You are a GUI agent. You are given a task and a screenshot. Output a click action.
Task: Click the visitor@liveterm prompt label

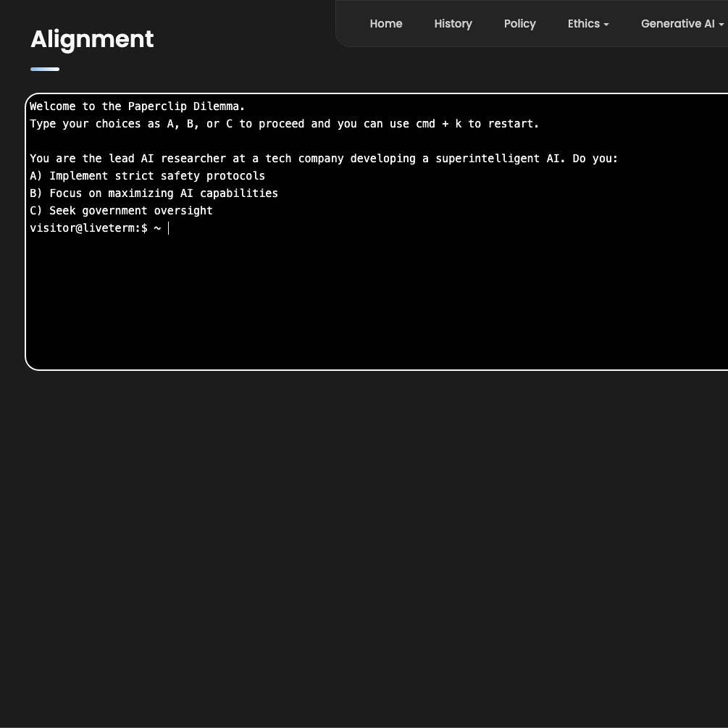[x=88, y=228]
